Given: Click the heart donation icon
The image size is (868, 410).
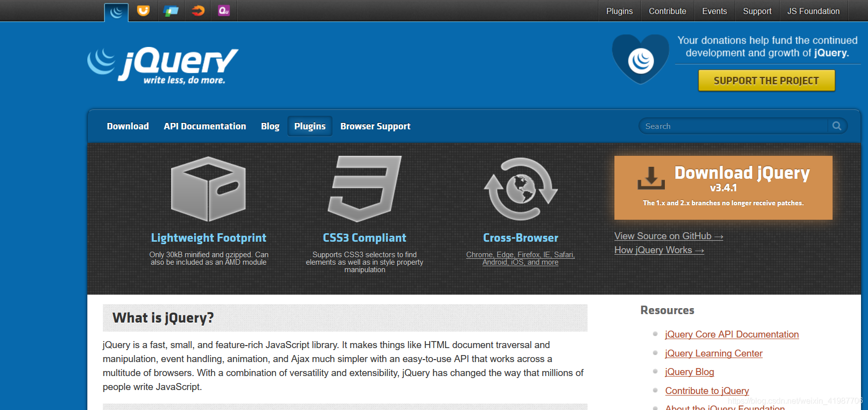Looking at the screenshot, I should pos(641,59).
